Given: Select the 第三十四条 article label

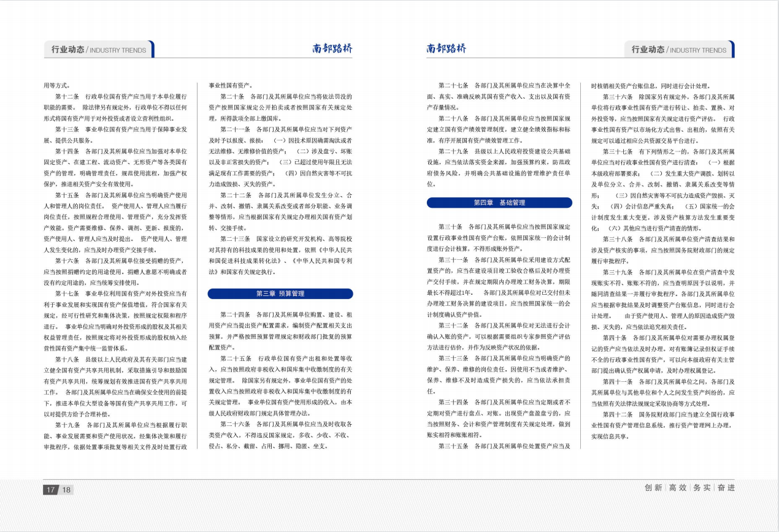Looking at the screenshot, I should [454, 403].
